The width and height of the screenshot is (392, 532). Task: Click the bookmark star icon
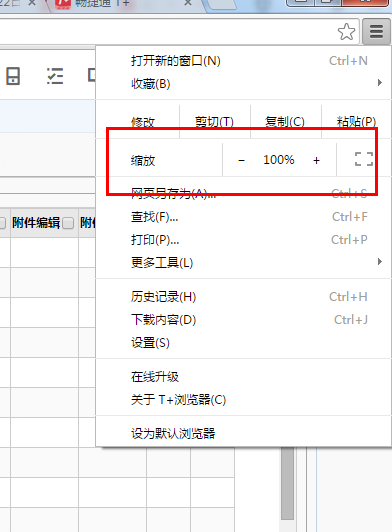[346, 32]
